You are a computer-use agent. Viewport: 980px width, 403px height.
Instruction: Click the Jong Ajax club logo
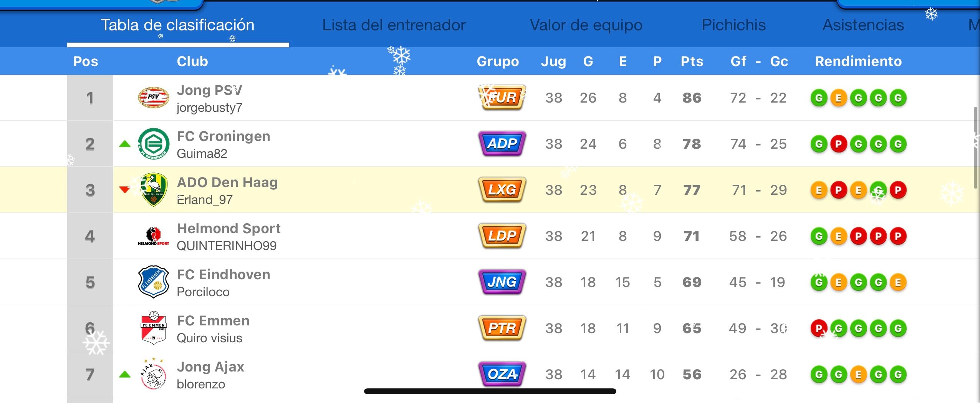coord(154,374)
